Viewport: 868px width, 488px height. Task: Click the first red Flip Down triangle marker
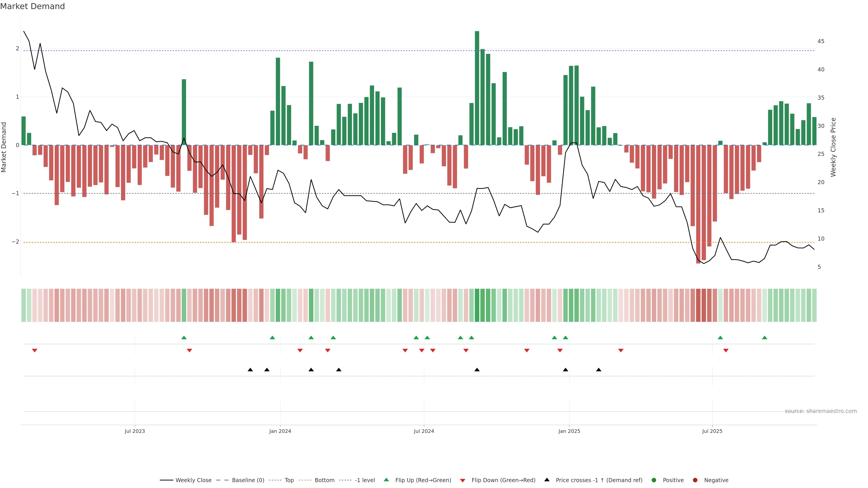point(34,351)
